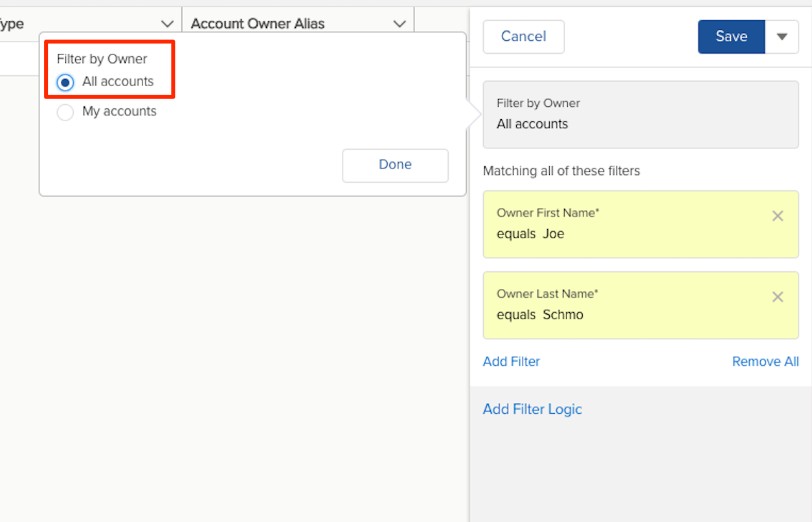Click the Account Owner Alias column header text
The width and height of the screenshot is (812, 522).
(x=258, y=24)
